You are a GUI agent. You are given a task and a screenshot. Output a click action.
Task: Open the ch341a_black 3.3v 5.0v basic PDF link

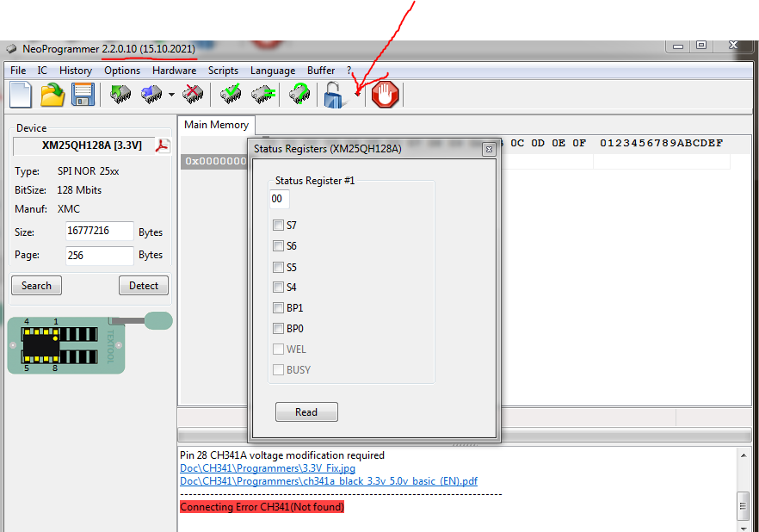329,481
